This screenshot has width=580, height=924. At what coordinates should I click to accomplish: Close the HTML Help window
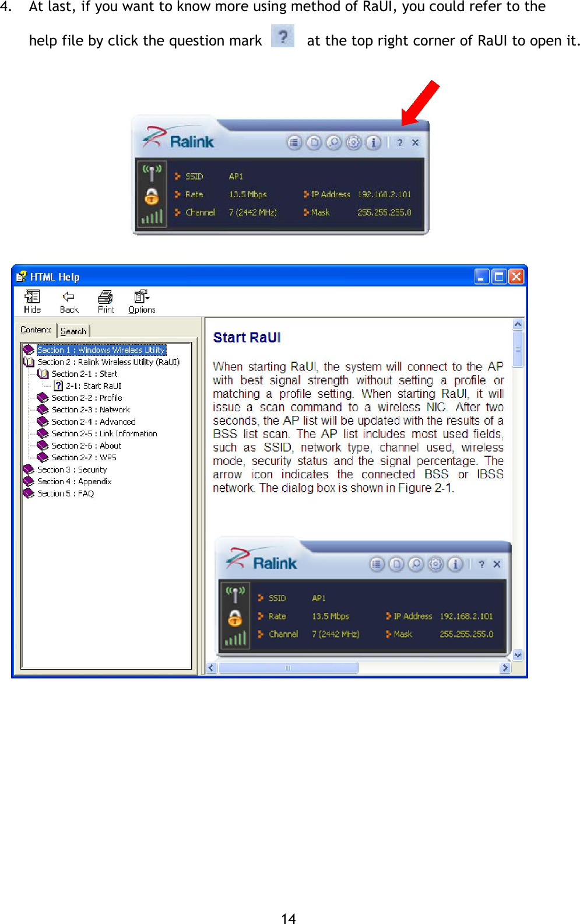tap(516, 276)
